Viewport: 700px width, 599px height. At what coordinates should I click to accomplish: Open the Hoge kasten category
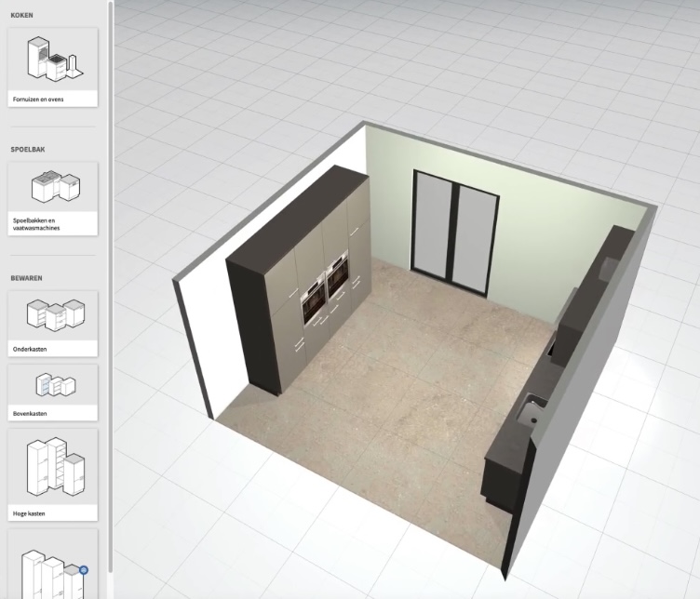pos(53,473)
